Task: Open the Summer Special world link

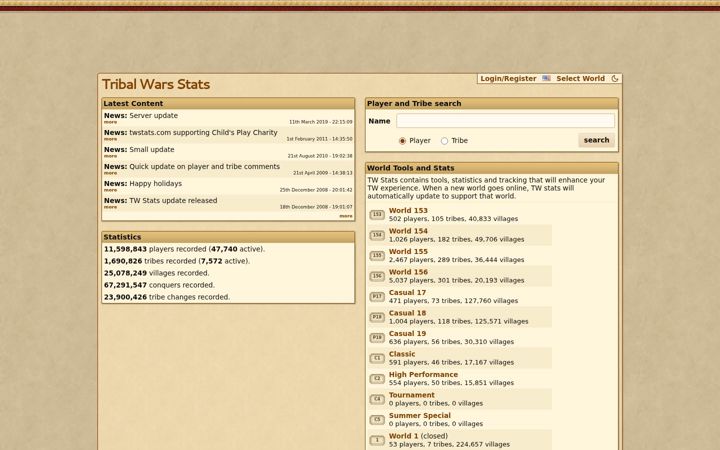Action: [x=420, y=416]
